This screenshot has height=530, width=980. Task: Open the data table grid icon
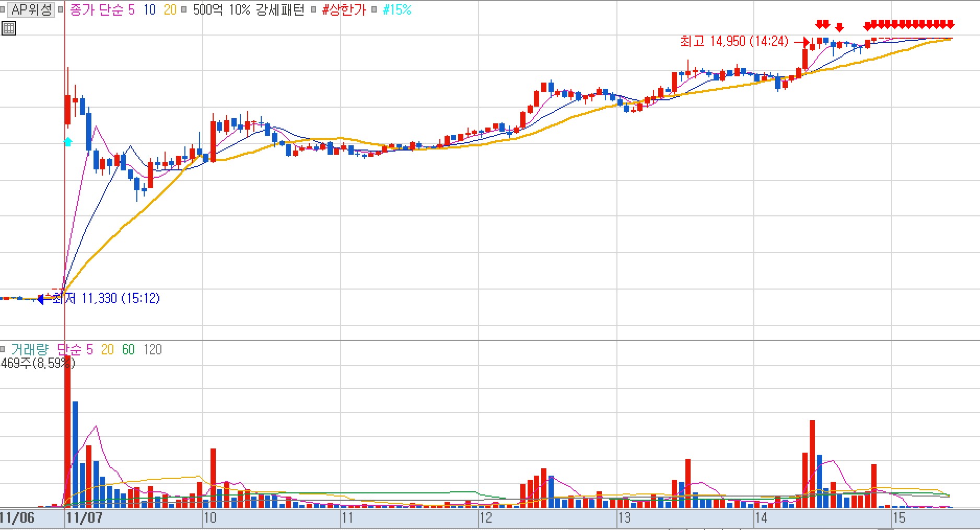coord(9,28)
